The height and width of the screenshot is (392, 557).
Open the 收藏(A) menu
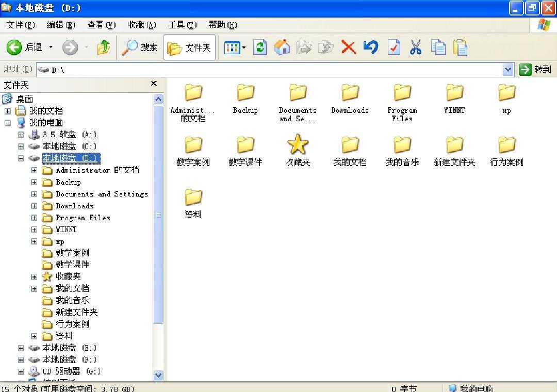pos(142,25)
